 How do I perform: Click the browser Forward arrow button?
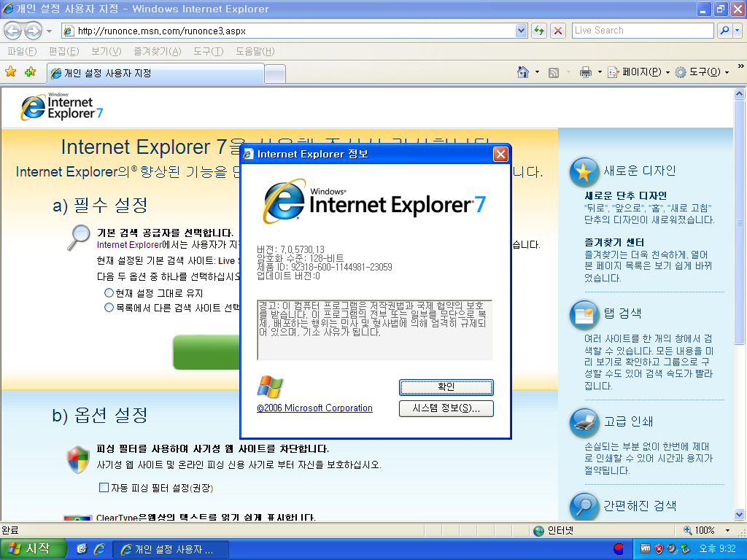tap(33, 31)
